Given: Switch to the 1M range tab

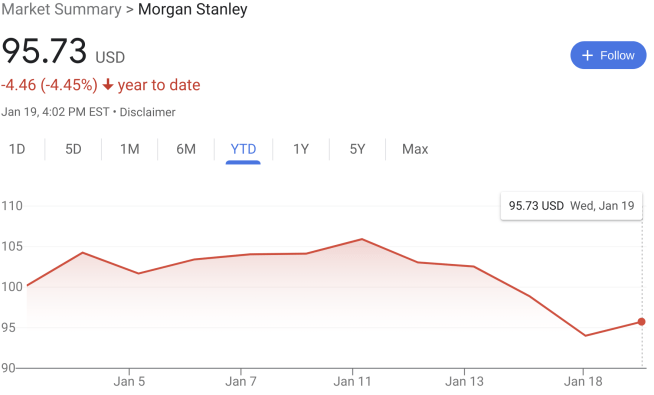Looking at the screenshot, I should pos(130,149).
